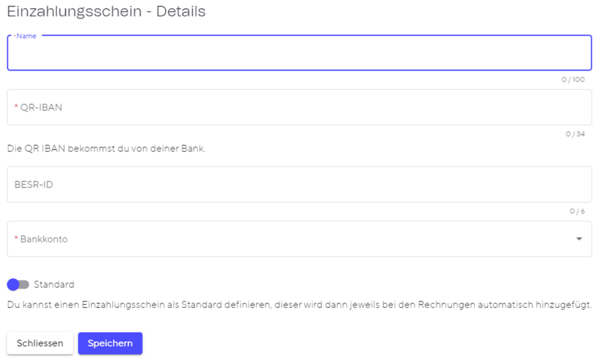Click the '0 / 34' character counter

pyautogui.click(x=575, y=134)
